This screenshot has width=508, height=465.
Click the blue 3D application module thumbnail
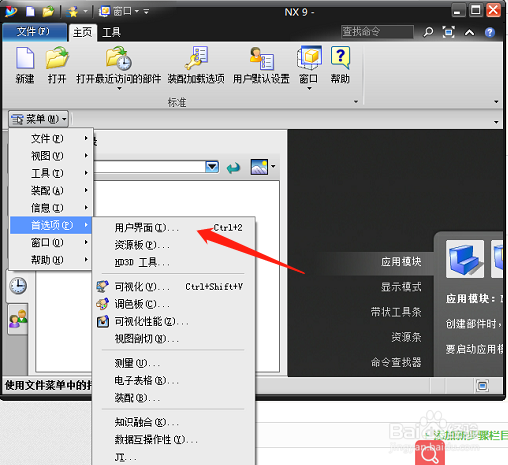[x=465, y=259]
